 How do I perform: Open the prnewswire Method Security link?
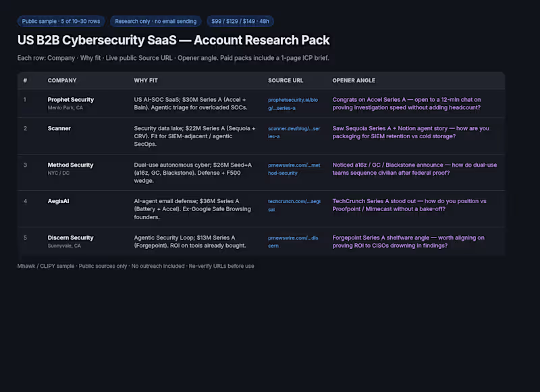(294, 169)
